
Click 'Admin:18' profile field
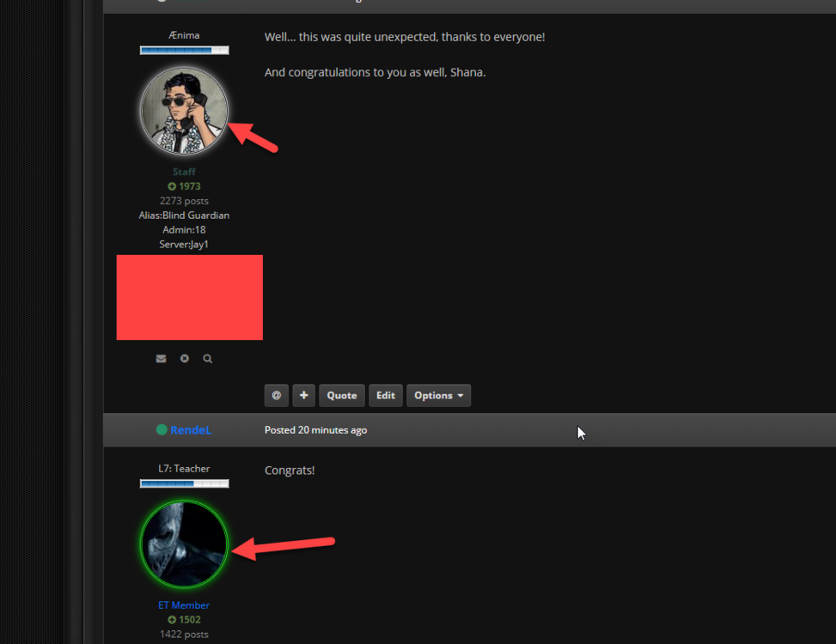184,229
